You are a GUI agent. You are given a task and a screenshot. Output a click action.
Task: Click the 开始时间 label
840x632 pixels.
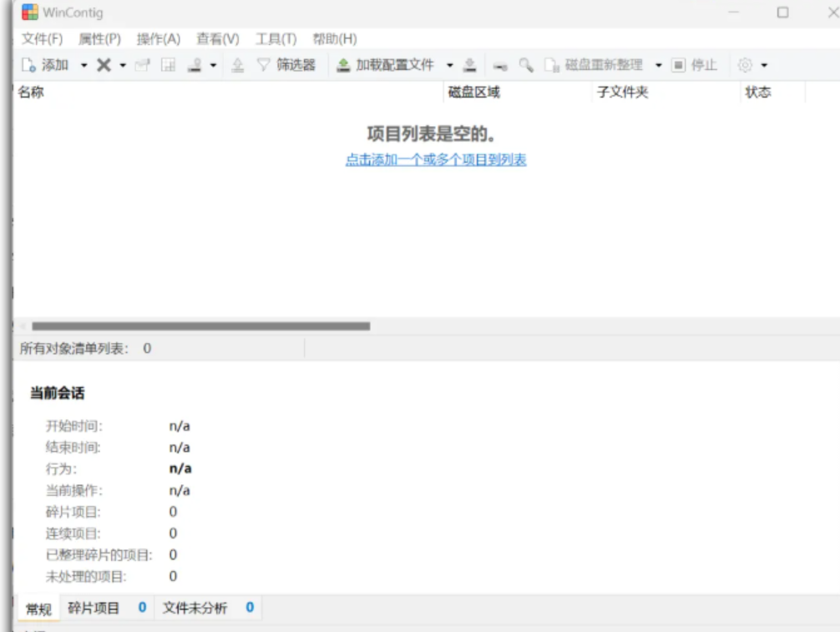click(x=74, y=426)
